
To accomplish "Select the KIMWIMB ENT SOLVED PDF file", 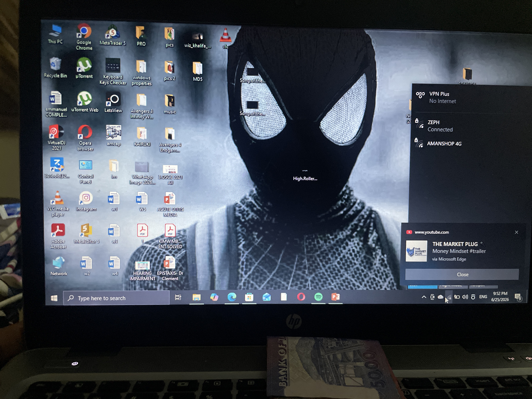I will 170,236.
